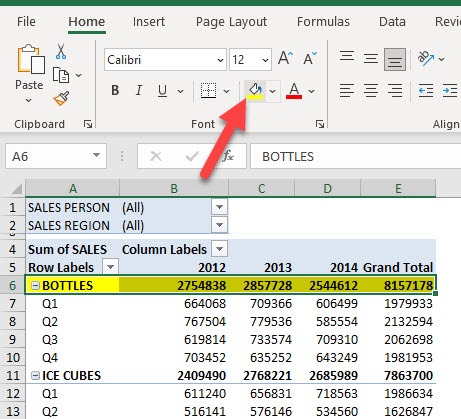Toggle Bold formatting
Image resolution: width=461 pixels, height=419 pixels.
115,90
